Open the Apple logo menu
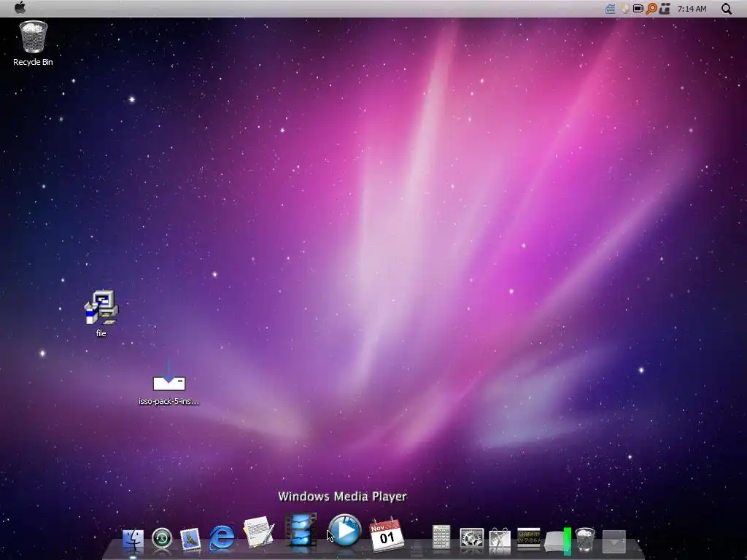Screen dimensions: 747x560 tap(20, 7)
